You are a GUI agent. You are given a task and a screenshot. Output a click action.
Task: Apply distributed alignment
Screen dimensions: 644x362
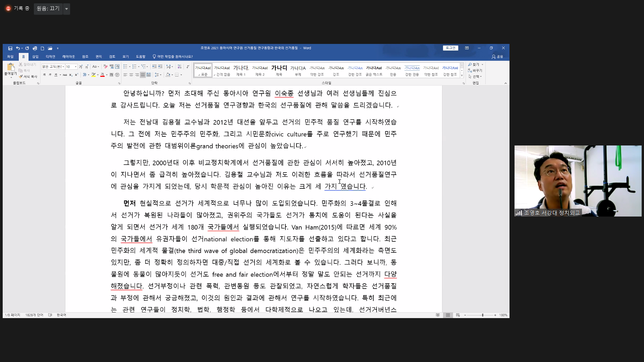pos(149,75)
